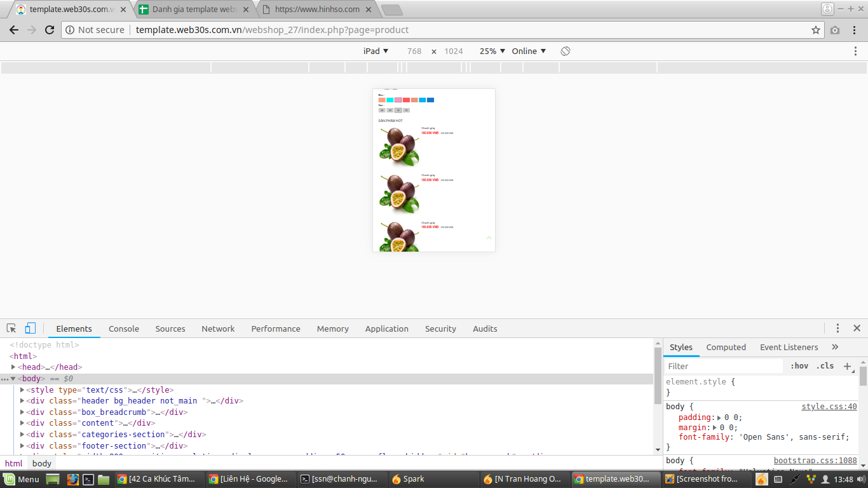This screenshot has height=488, width=868.
Task: Click the scroll-to-top arrow in the page preview
Action: [x=489, y=238]
